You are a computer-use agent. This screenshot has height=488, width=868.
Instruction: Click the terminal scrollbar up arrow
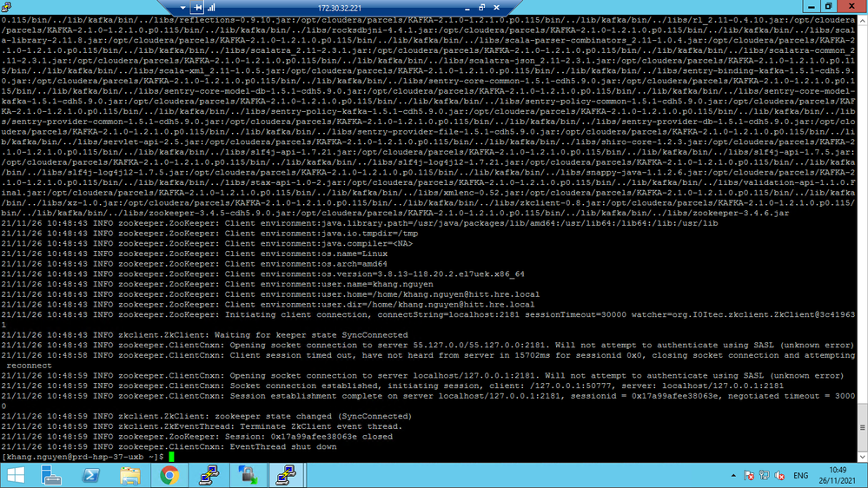click(x=863, y=20)
